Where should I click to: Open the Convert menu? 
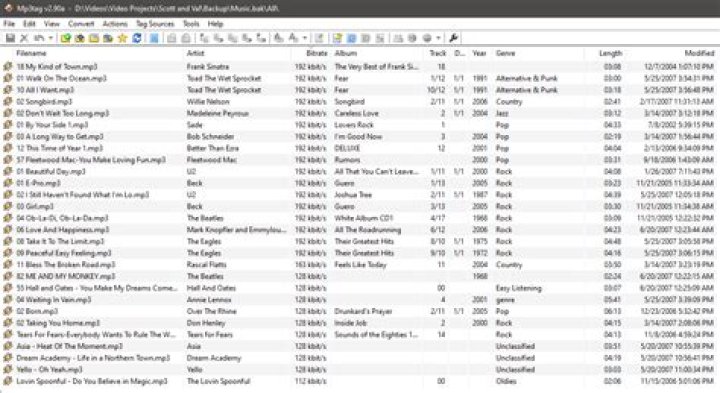[81, 23]
